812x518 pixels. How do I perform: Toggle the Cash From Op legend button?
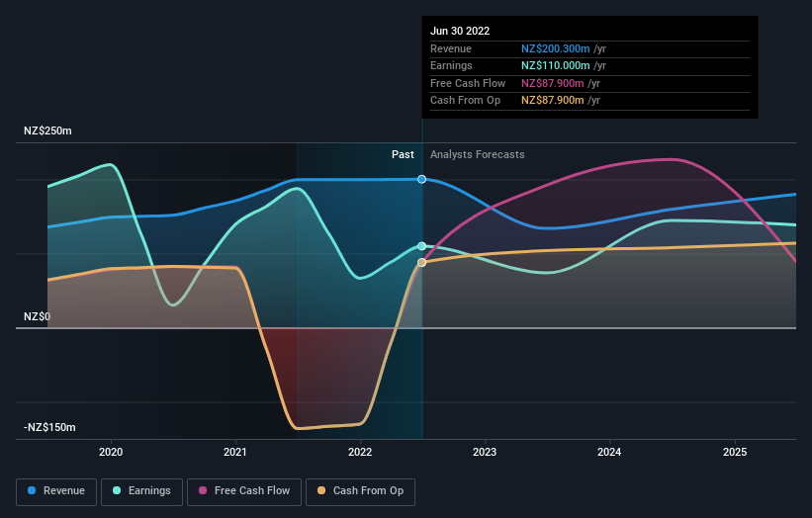360,491
